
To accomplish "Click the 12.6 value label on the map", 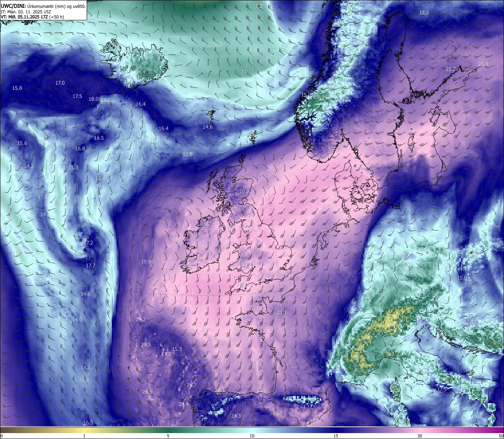I will 424,13.
